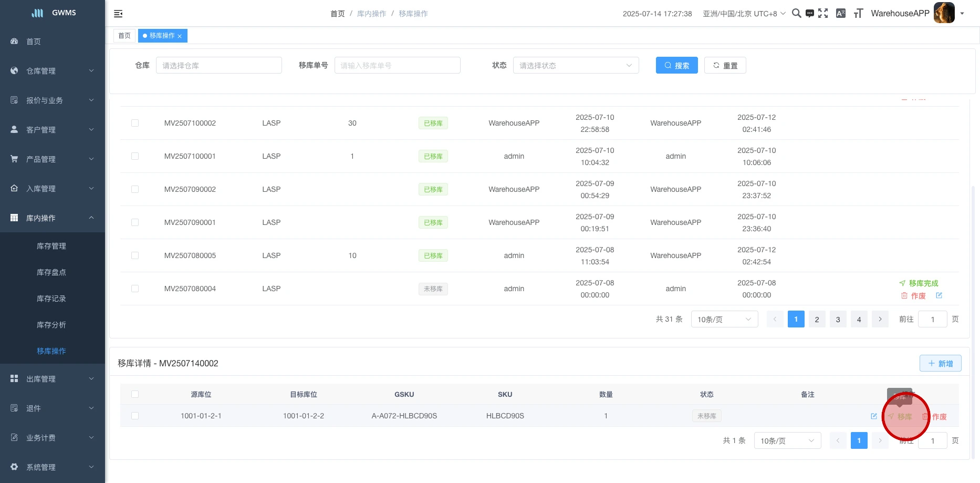Go to 库存盘点 in sidebar

point(51,272)
